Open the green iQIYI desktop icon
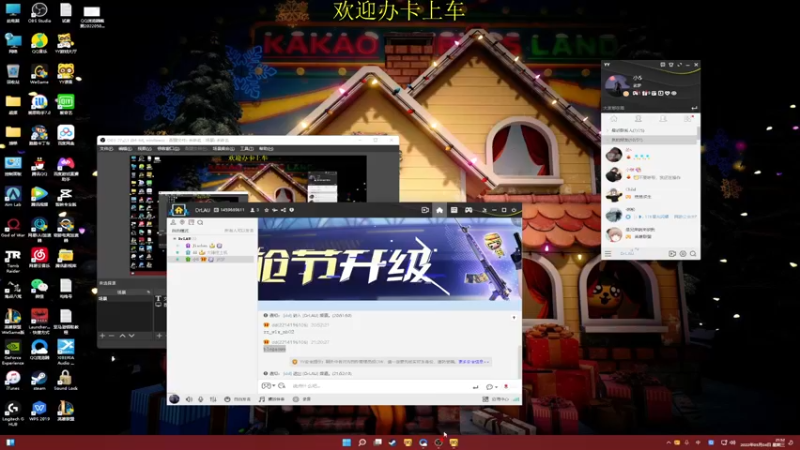The image size is (800, 450). click(65, 104)
